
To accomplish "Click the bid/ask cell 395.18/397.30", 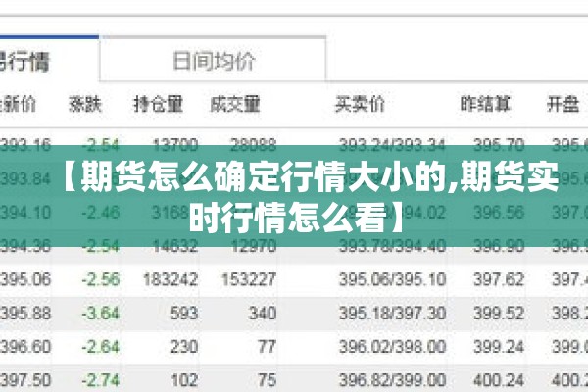I will (392, 314).
